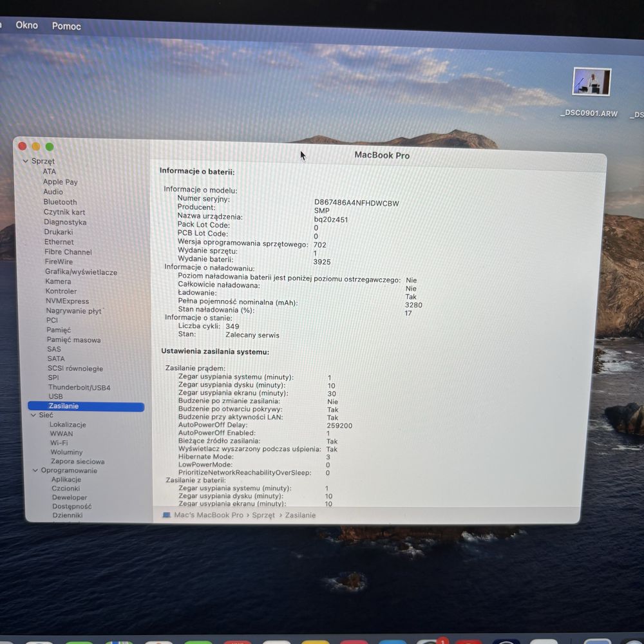This screenshot has width=644, height=644.
Task: Collapse the Oprogramowanie section
Action: click(x=35, y=470)
